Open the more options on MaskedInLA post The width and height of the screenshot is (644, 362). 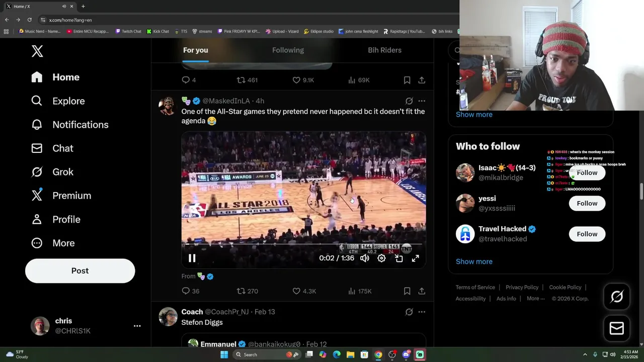(422, 101)
